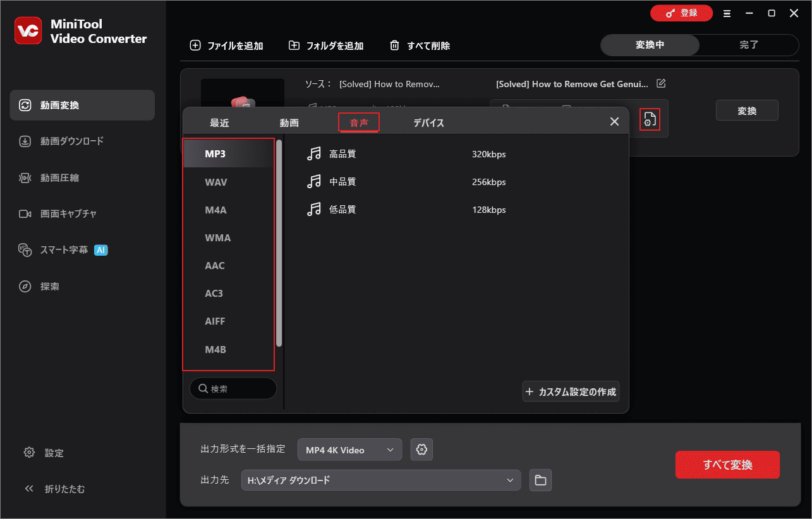Click カスタム設定の作成 to create custom preset
The height and width of the screenshot is (519, 812).
pyautogui.click(x=571, y=391)
